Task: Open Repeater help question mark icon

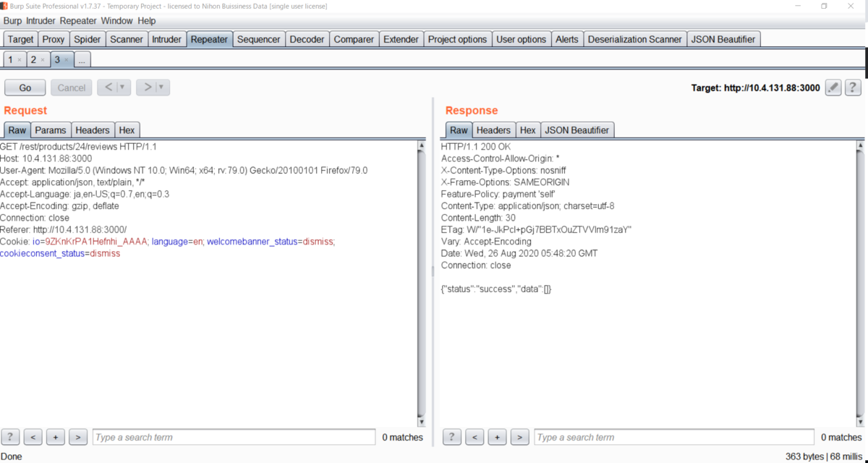Action: 852,88
